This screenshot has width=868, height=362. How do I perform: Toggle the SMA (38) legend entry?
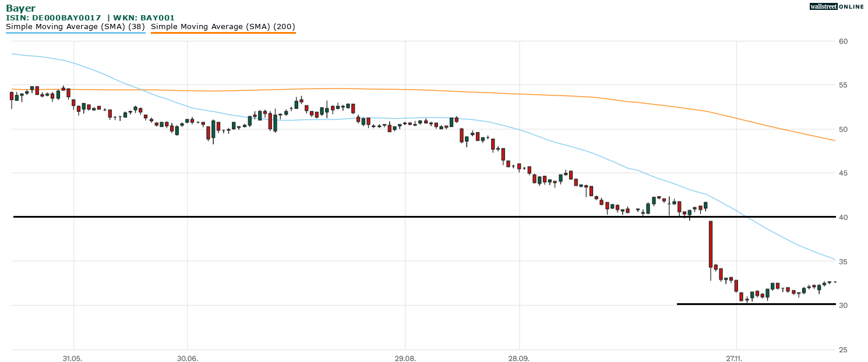tap(75, 27)
